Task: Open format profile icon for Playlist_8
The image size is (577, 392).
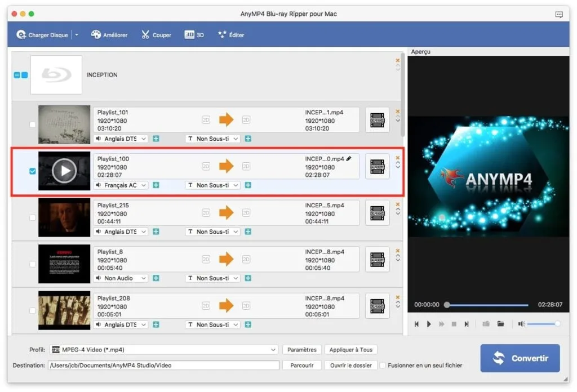Action: pyautogui.click(x=377, y=260)
